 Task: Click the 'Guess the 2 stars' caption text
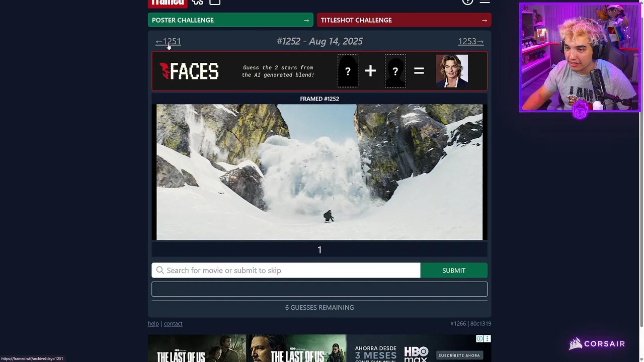coord(278,71)
